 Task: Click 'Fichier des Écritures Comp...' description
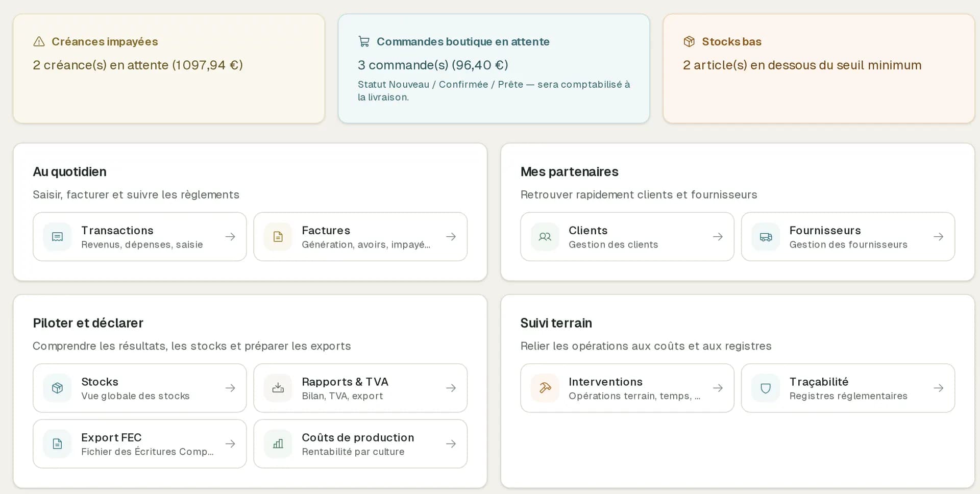[x=148, y=452]
